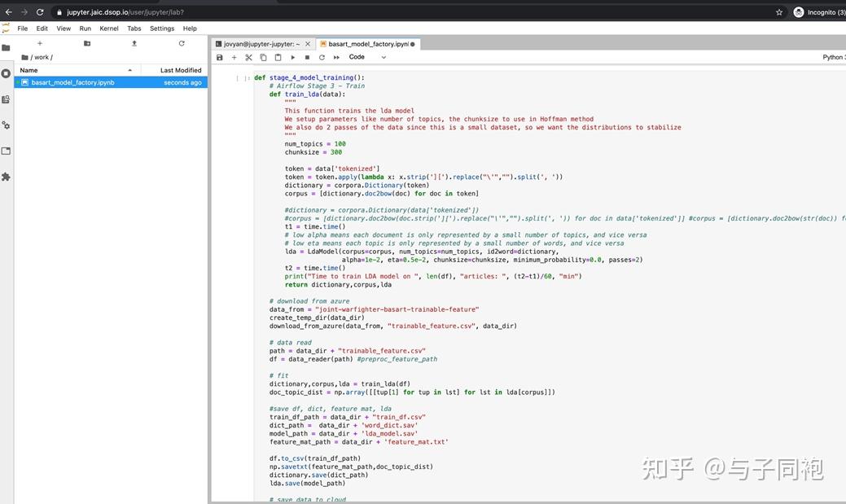
Task: Open the extension manager puzzle icon
Action: pos(6,177)
